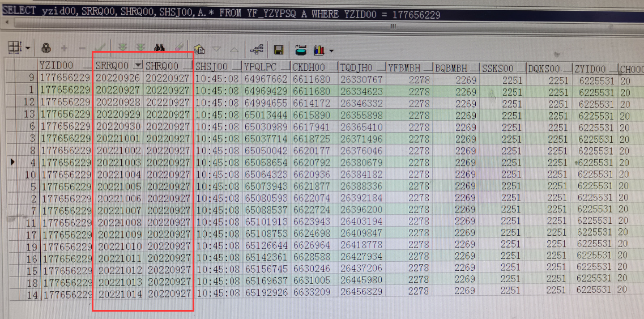Click TQDJH0 cell 26392184

[x=362, y=198]
